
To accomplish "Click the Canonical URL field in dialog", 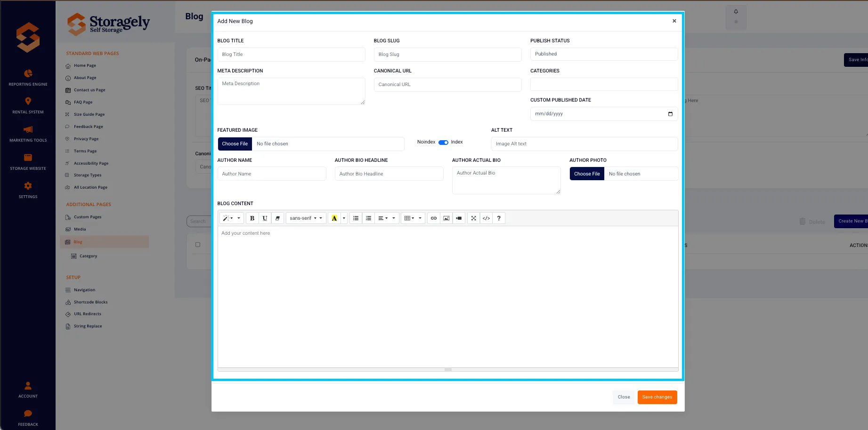I will (x=447, y=85).
